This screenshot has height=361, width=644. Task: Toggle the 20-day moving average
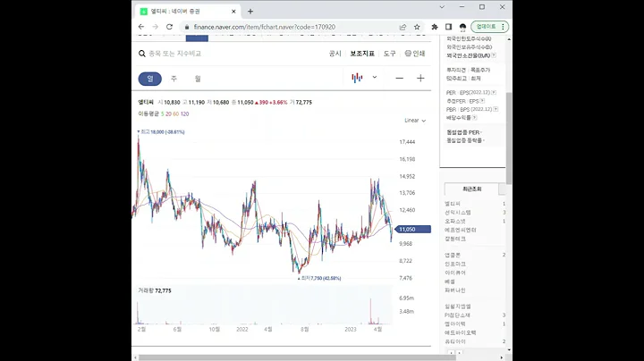(x=168, y=114)
